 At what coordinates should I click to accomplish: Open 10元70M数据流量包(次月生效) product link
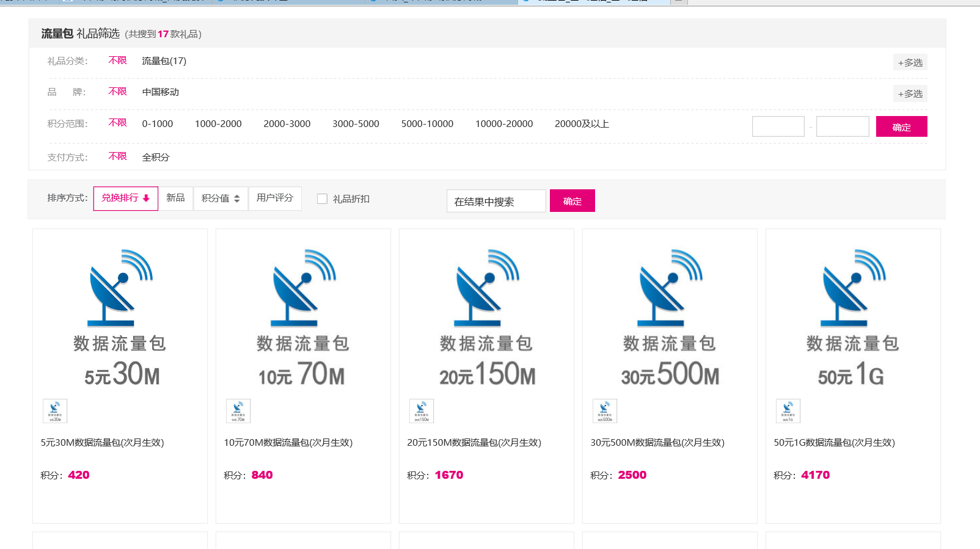288,443
